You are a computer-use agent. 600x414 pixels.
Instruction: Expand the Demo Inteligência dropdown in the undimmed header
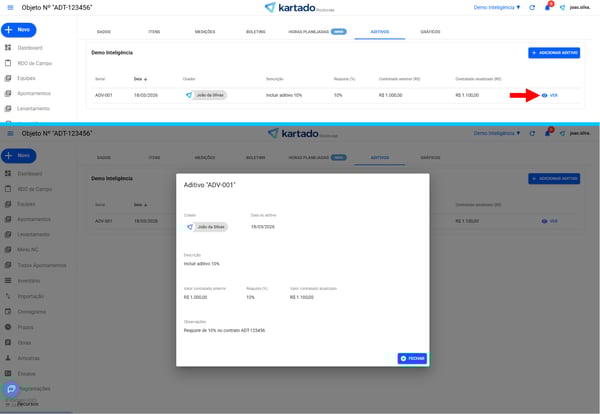497,7
